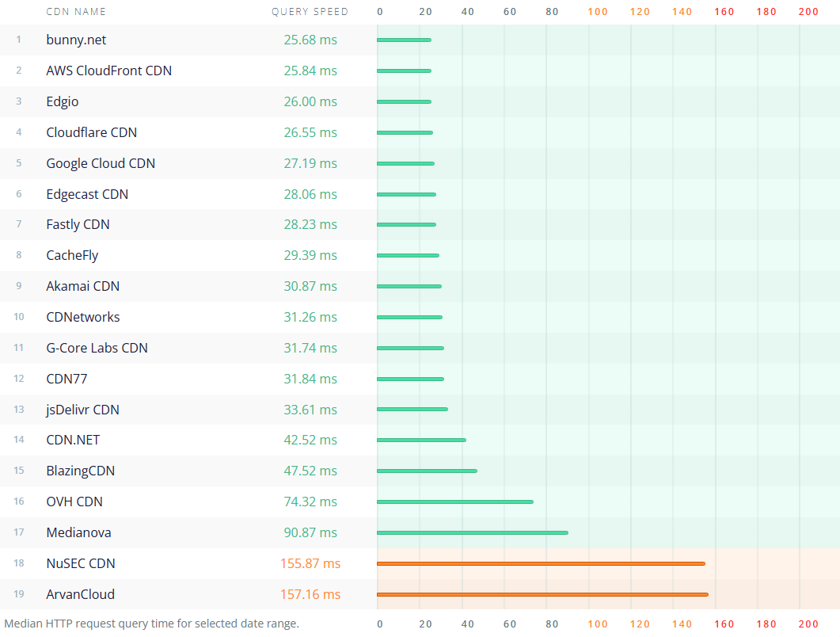Image resolution: width=840 pixels, height=637 pixels.
Task: Select the Fastly CDN speed bar
Action: (x=407, y=225)
